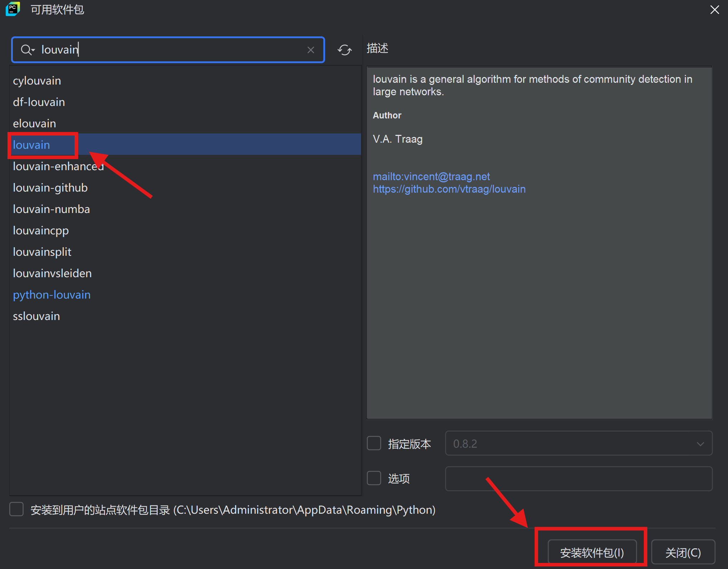This screenshot has width=728, height=569.
Task: Enable the 指定版本 checkbox
Action: point(374,443)
